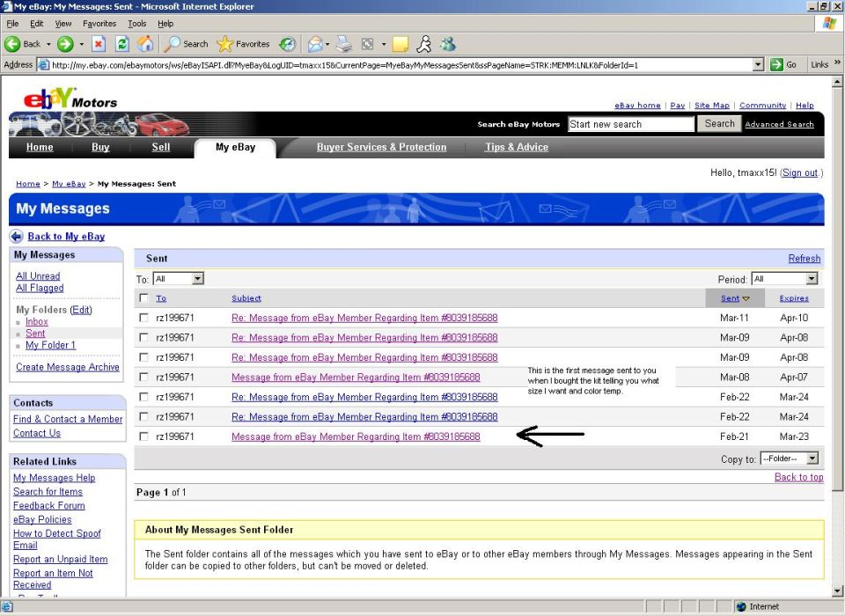The width and height of the screenshot is (845, 616).
Task: Open Favorites star toolbar button
Action: 243,44
